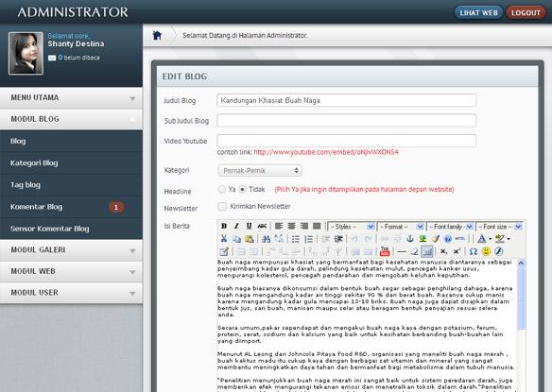Justify the editor text fully
Image resolution: width=552 pixels, height=392 pixels.
317,227
